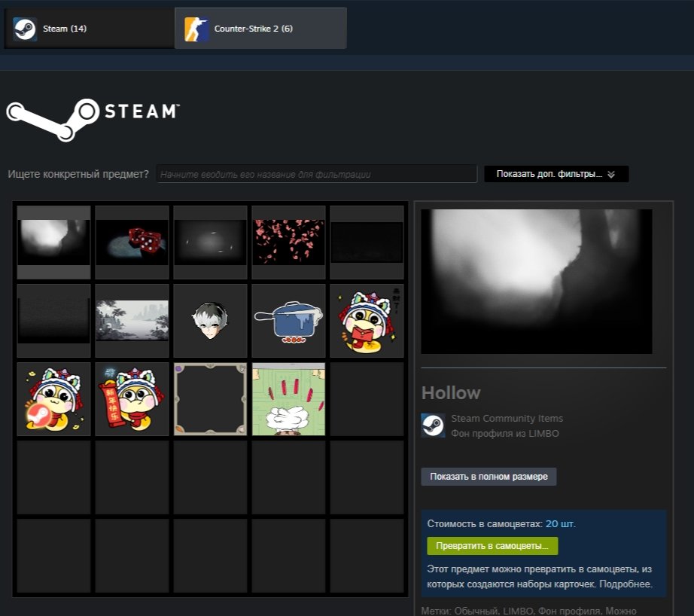Select the pink cherry petals background item
Screen dimensions: 694x616
288,242
